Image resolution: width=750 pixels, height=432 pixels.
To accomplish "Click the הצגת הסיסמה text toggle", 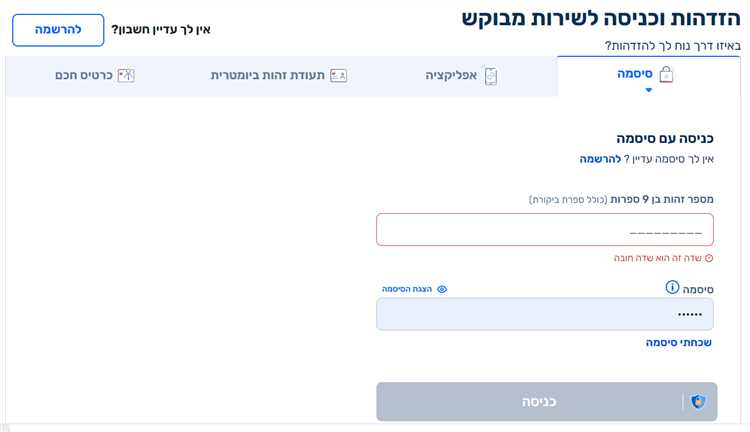I will pos(408,289).
